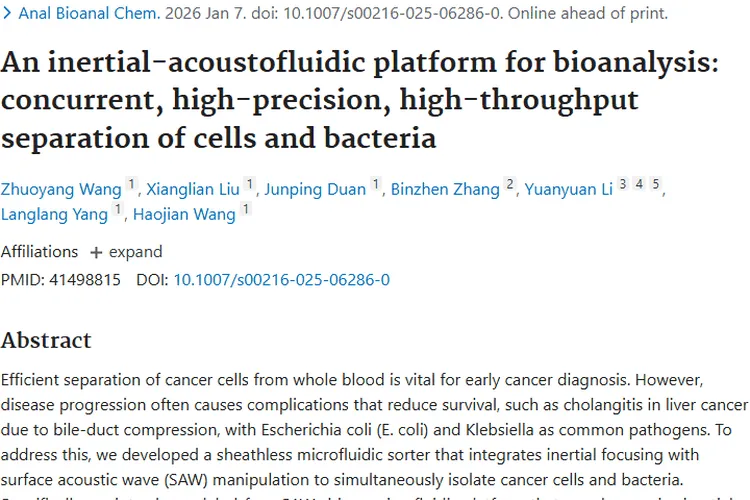Open author Langlang Yang's link
The height and width of the screenshot is (500, 750).
54,214
